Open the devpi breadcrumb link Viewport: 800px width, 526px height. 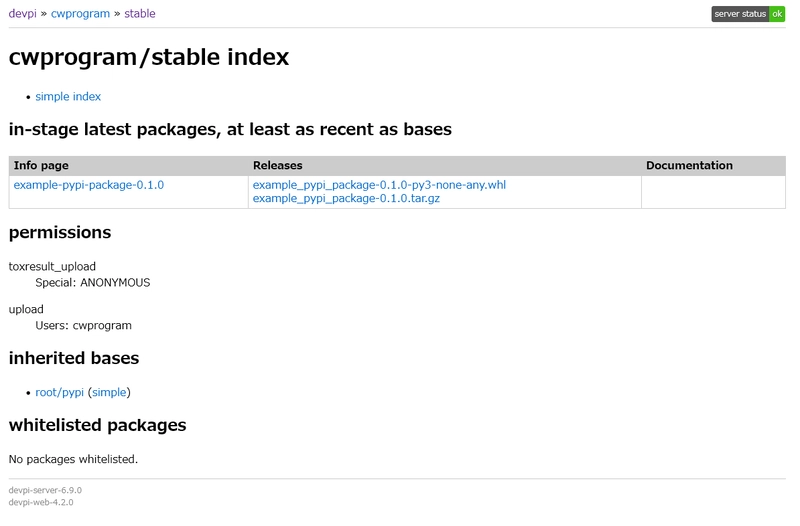22,14
